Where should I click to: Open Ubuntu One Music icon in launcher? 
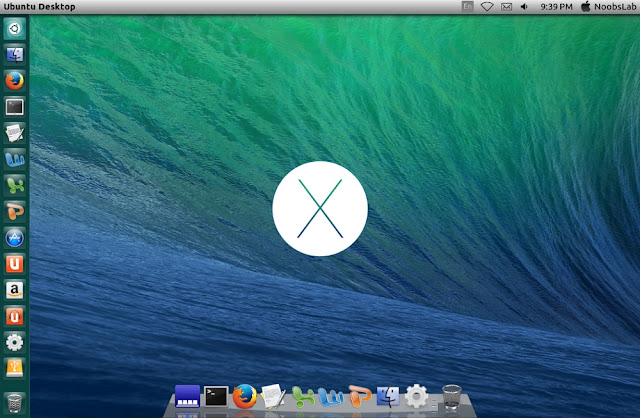[x=15, y=316]
